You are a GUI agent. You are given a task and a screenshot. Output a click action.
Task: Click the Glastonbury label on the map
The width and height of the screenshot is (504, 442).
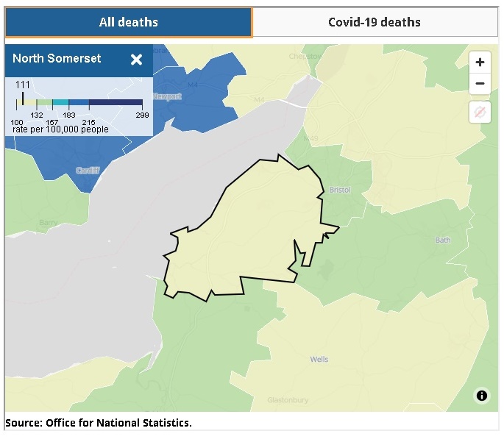point(289,401)
